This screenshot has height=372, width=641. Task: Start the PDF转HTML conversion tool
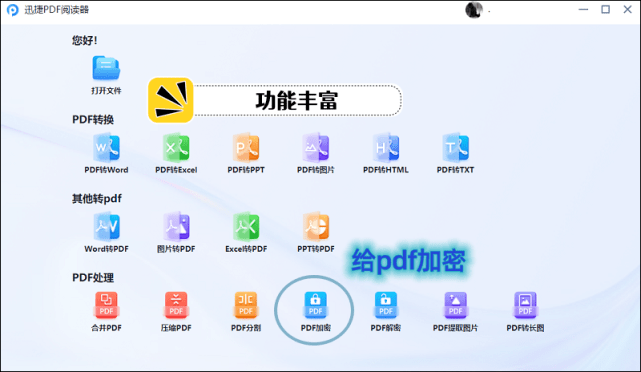click(386, 147)
